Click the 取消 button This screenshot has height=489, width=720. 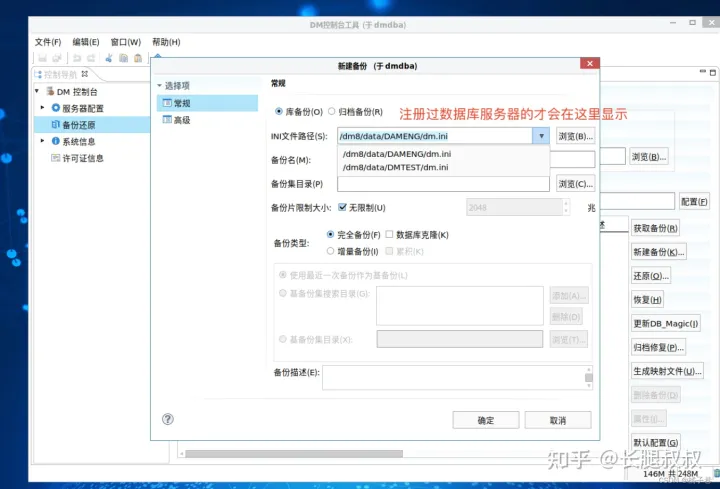[x=558, y=420]
